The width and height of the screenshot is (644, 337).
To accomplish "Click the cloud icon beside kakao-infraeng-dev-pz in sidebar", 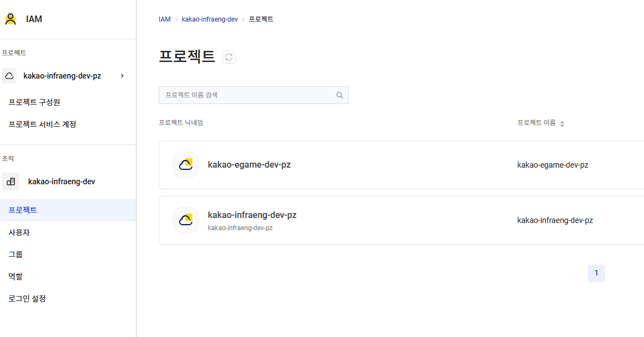I will 9,76.
